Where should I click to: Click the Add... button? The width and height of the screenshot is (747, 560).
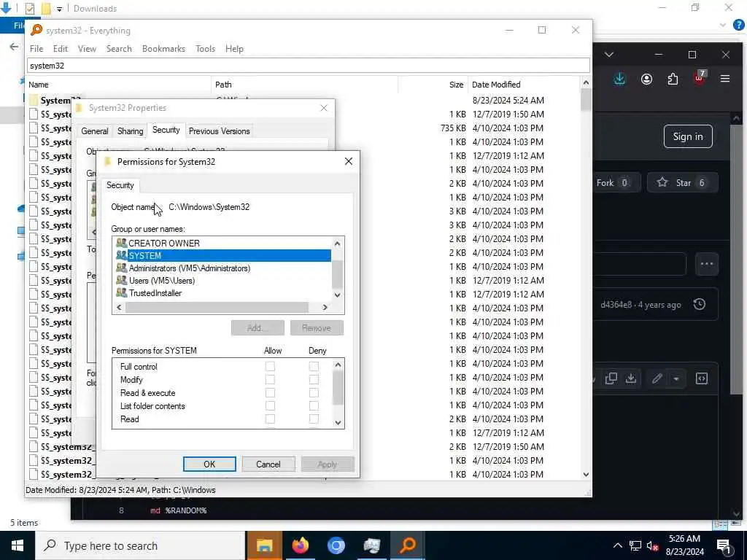coord(258,327)
